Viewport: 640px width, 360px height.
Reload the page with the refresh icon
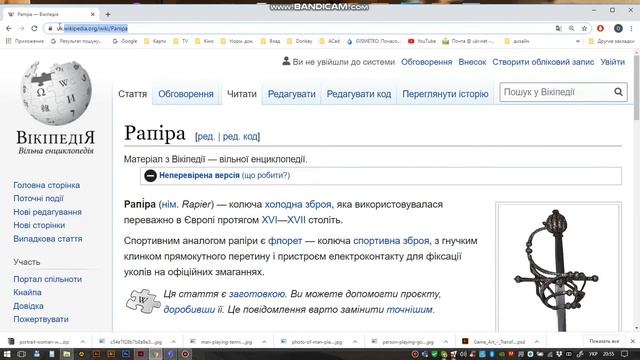coord(34,28)
